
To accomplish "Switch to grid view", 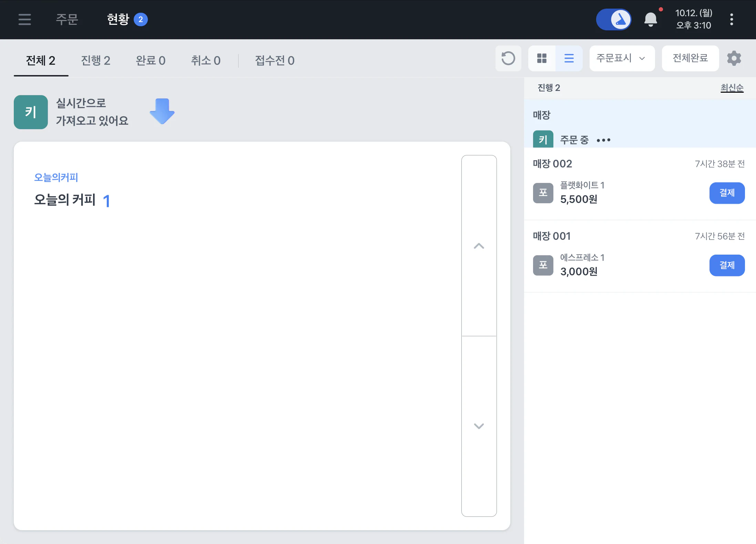I will [x=542, y=58].
